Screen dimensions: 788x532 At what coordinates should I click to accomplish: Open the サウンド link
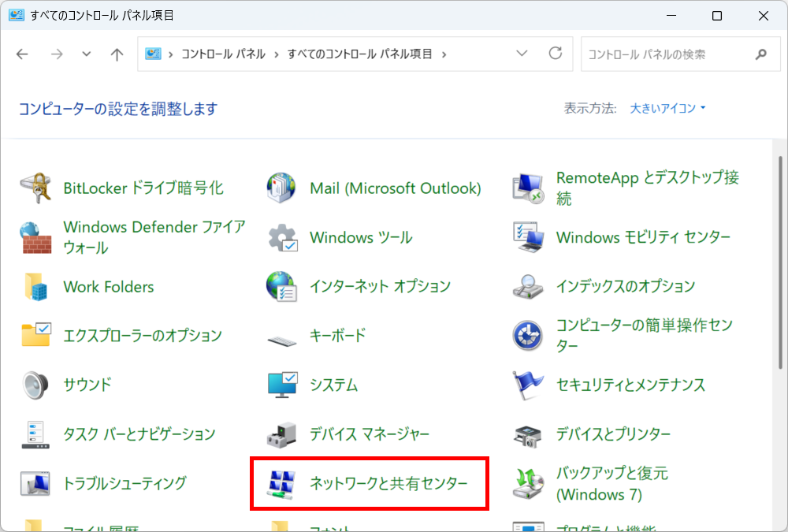(87, 385)
